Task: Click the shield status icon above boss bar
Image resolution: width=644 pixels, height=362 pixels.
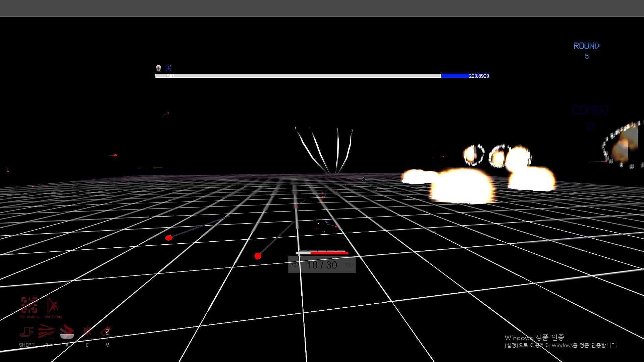Action: tap(158, 68)
